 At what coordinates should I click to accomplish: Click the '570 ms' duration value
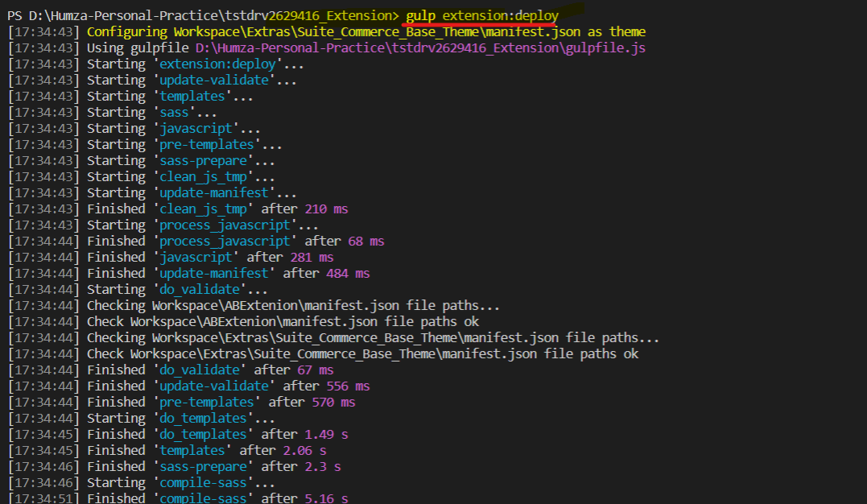coord(333,403)
